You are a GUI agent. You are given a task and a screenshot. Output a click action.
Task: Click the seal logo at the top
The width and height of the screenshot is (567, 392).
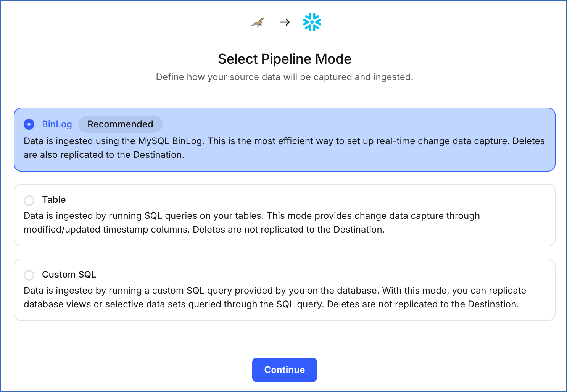point(257,22)
